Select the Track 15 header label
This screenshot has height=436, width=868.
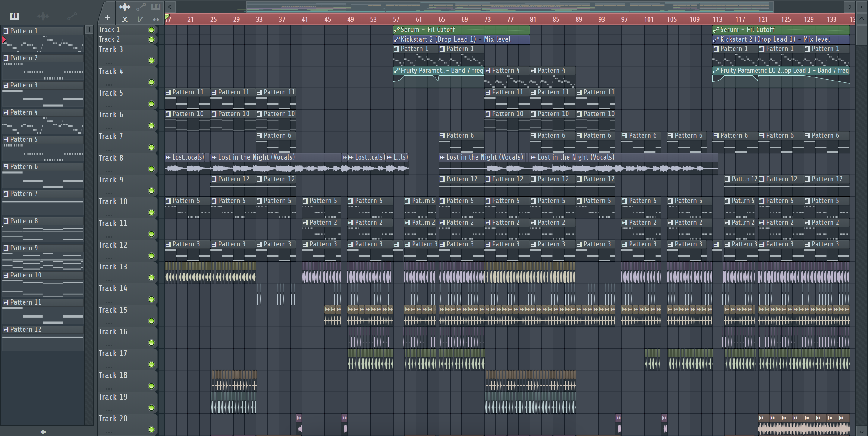[x=113, y=310]
